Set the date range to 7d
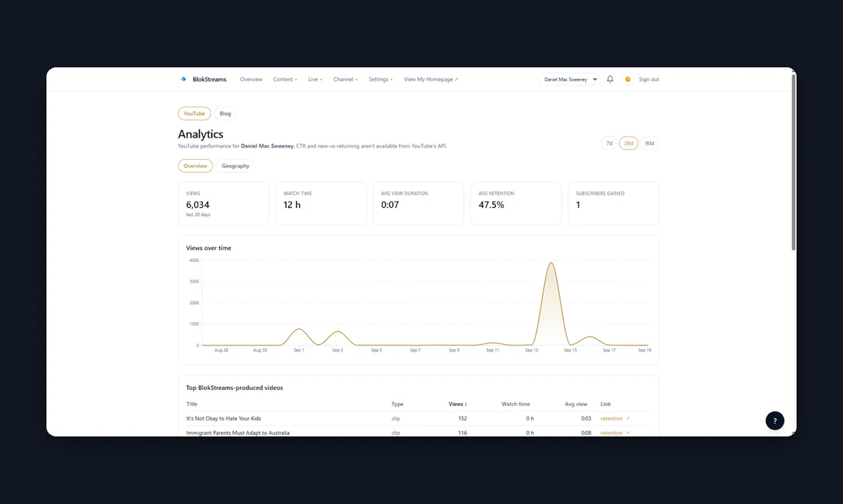Viewport: 843px width, 504px height. coord(609,143)
